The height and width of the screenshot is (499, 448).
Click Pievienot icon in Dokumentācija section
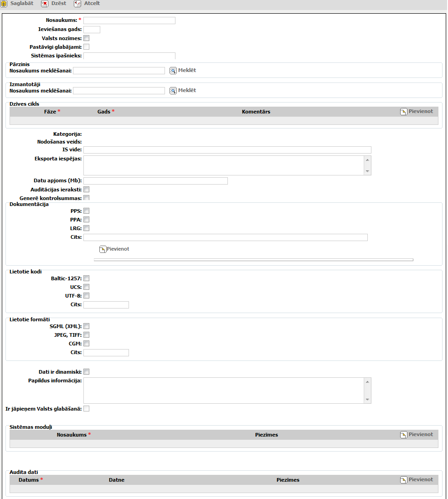[103, 249]
